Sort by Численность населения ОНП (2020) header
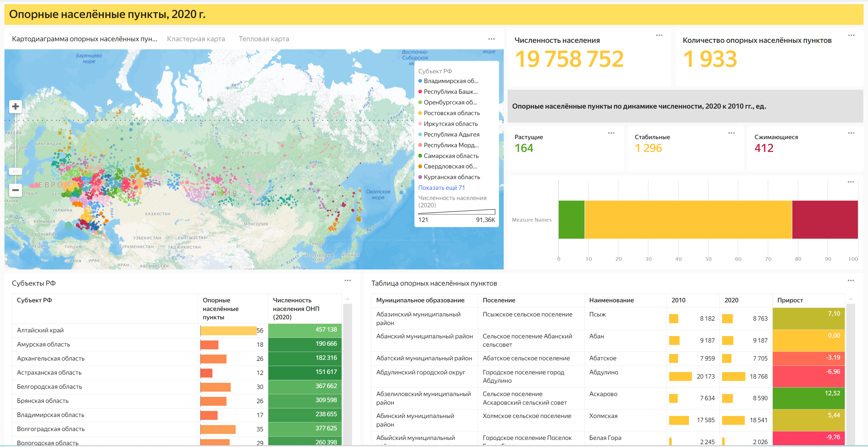 pyautogui.click(x=305, y=309)
